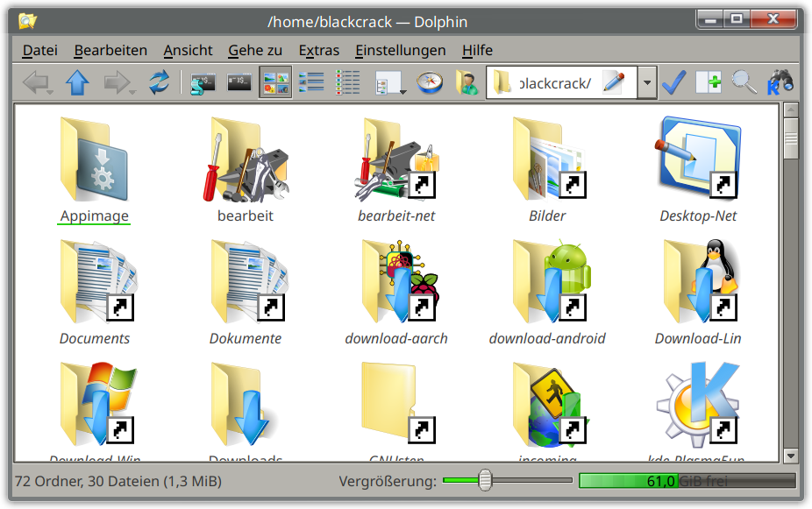Go up one folder with blue arrow
This screenshot has height=509, width=812.
77,82
